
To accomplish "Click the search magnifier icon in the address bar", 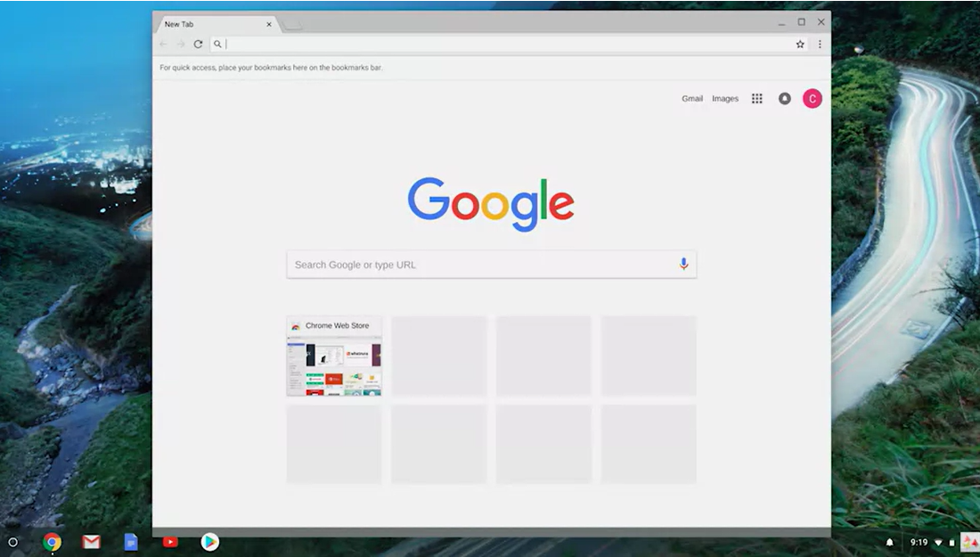I will 217,44.
